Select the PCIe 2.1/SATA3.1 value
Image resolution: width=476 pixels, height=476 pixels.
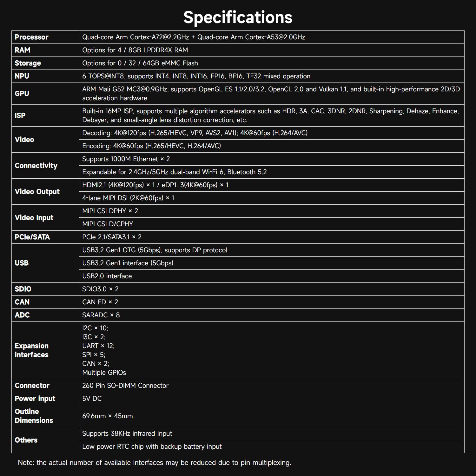[x=112, y=237]
